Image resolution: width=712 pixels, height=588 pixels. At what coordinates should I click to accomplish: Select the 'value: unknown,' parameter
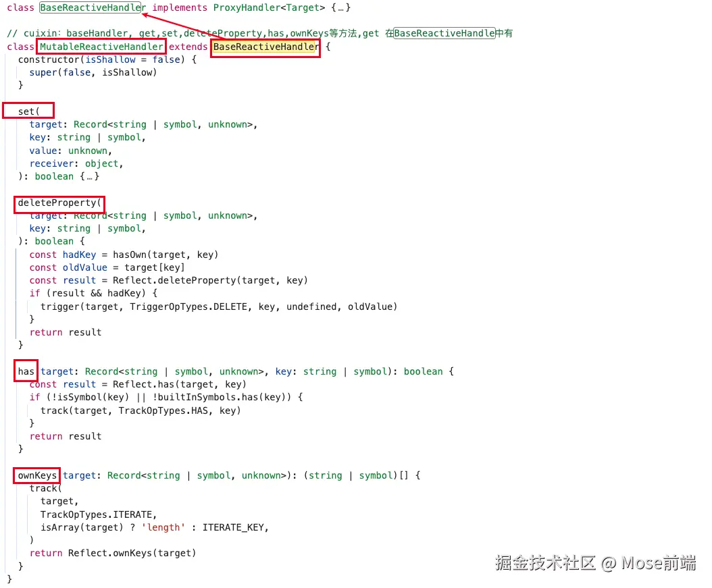[70, 151]
